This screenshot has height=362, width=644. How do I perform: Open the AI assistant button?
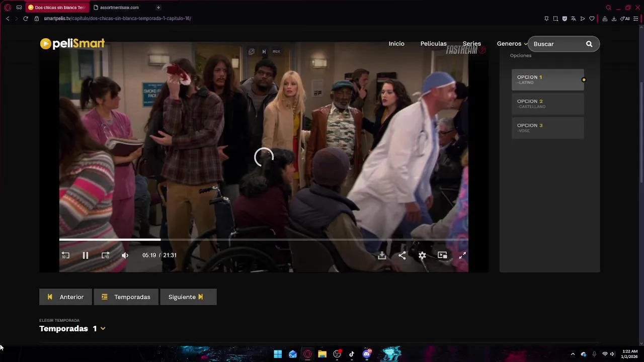tap(625, 19)
